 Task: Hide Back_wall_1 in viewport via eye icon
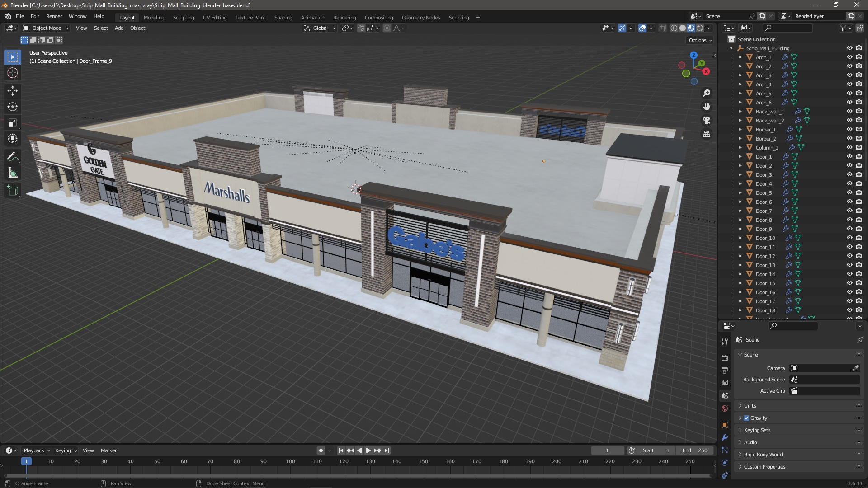pyautogui.click(x=849, y=111)
